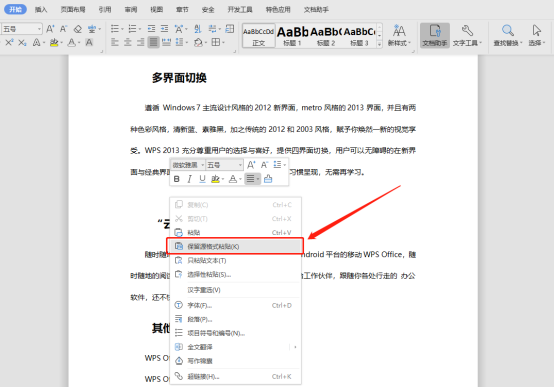The image size is (554, 387).
Task: Open the 开始 ribbon tab
Action: pyautogui.click(x=15, y=10)
